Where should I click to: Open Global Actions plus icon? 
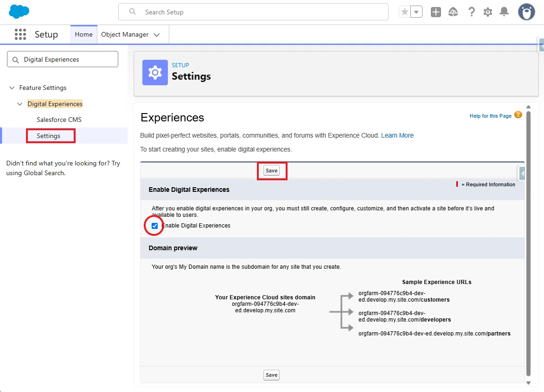point(436,12)
